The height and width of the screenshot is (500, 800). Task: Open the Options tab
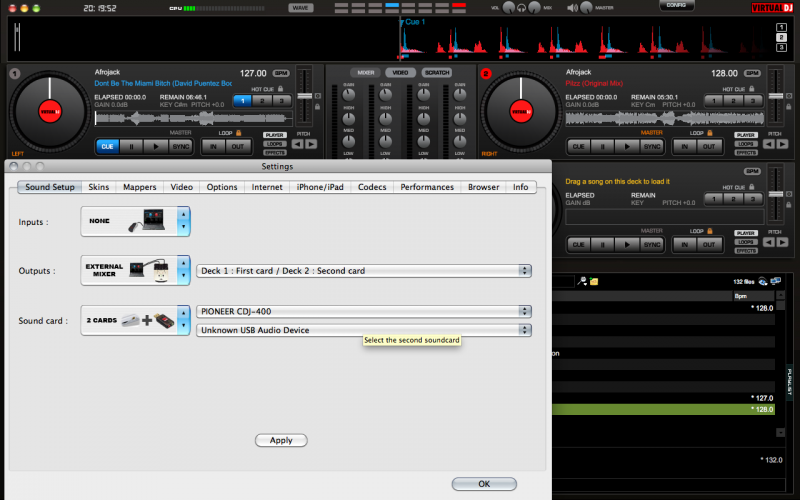(222, 187)
